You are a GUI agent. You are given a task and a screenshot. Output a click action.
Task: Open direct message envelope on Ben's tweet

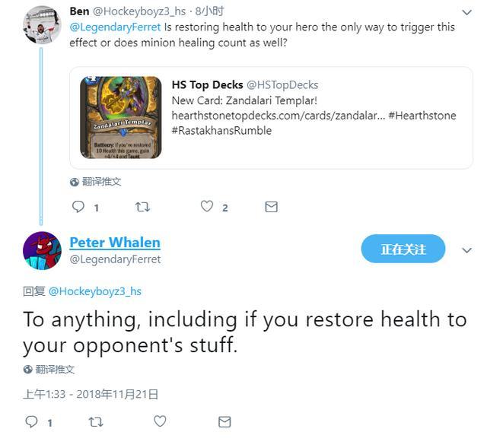click(x=271, y=207)
